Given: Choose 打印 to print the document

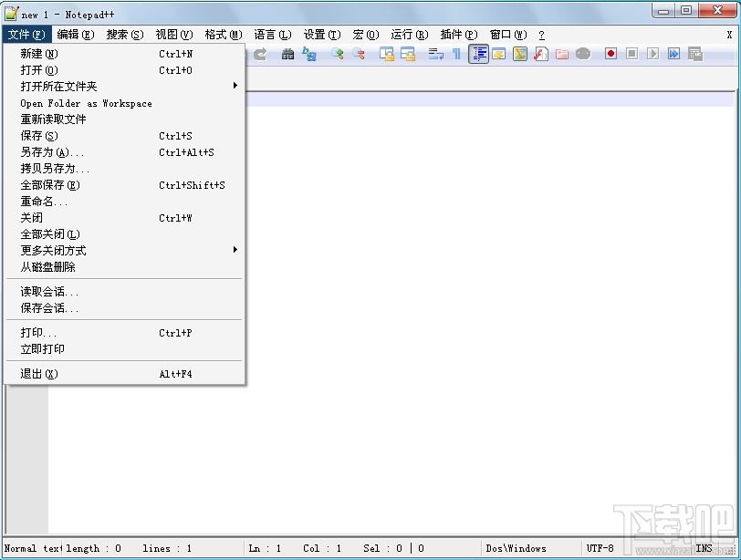Looking at the screenshot, I should click(38, 333).
